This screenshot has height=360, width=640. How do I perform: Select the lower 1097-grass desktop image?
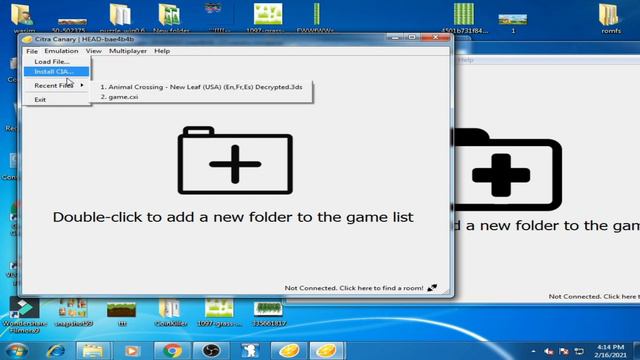point(219,313)
